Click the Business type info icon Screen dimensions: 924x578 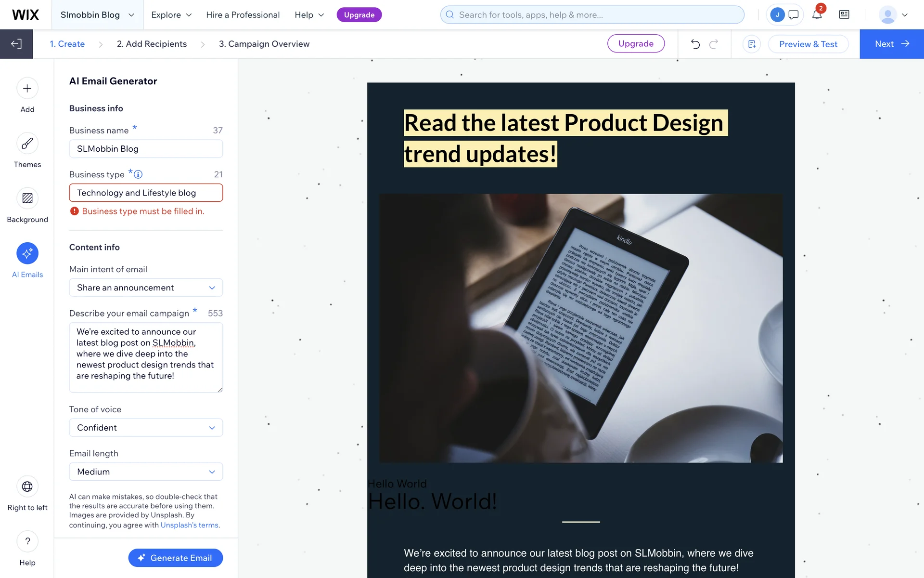click(x=138, y=174)
